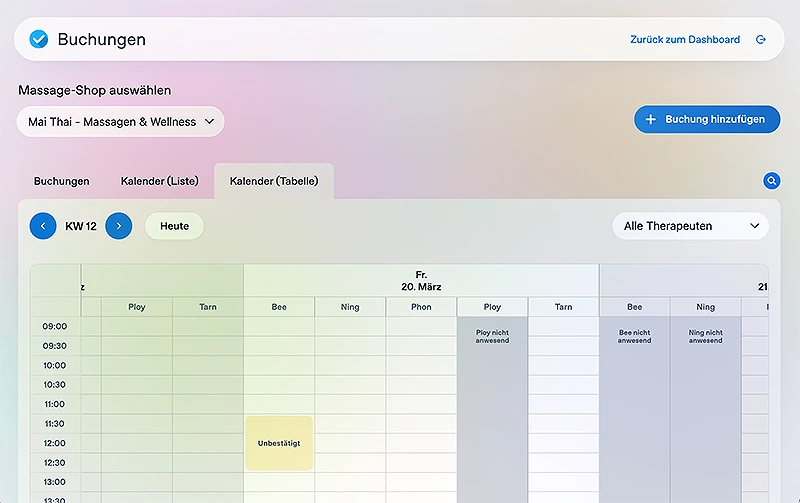Click Phon column header on Friday

421,307
